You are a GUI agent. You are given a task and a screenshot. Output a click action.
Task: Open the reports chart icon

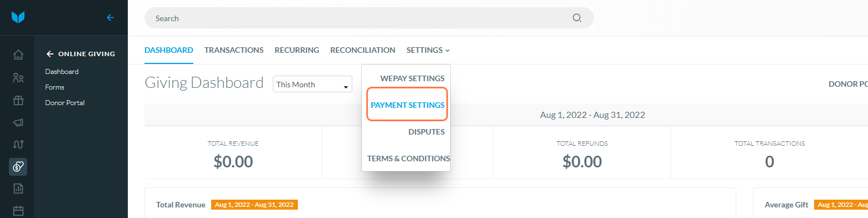click(x=18, y=189)
